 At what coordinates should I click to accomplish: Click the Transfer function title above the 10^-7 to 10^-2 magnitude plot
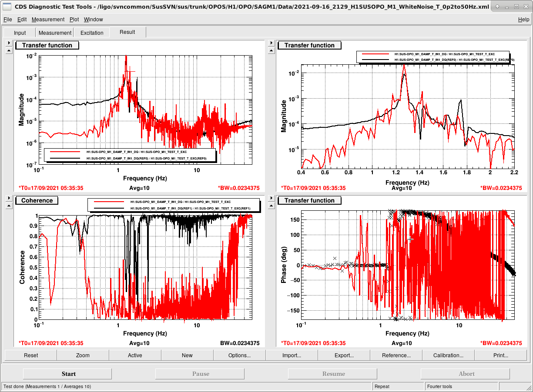pos(47,45)
